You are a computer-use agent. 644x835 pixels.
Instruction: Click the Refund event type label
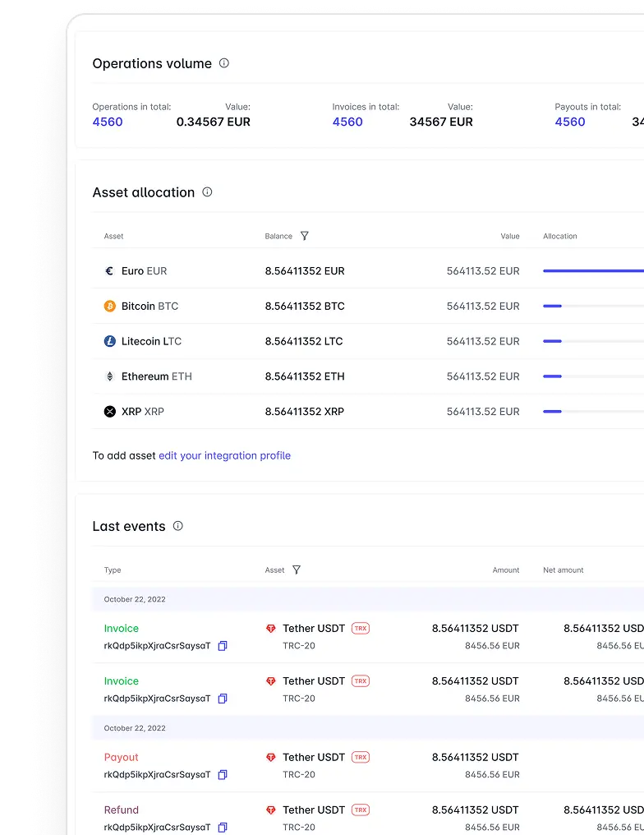tap(122, 810)
